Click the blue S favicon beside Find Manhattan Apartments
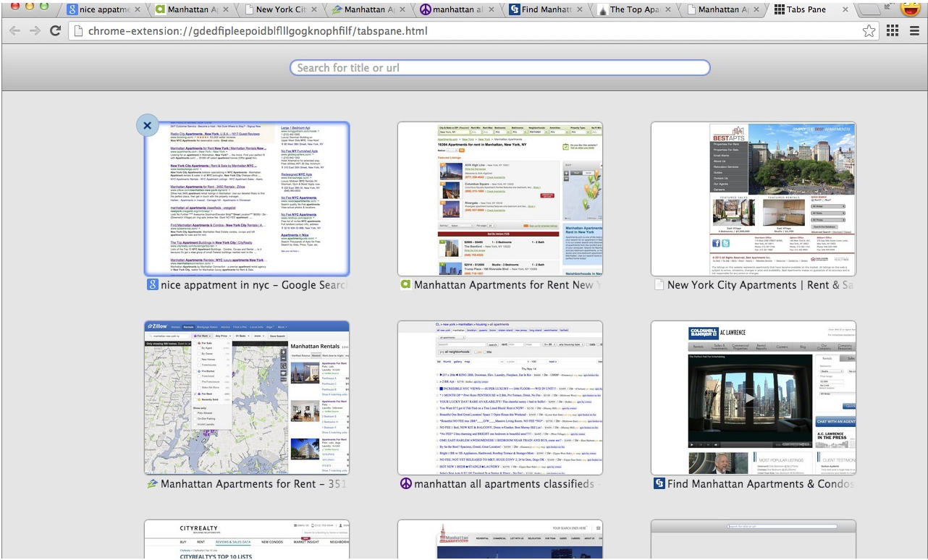The height and width of the screenshot is (560, 928). coord(659,484)
